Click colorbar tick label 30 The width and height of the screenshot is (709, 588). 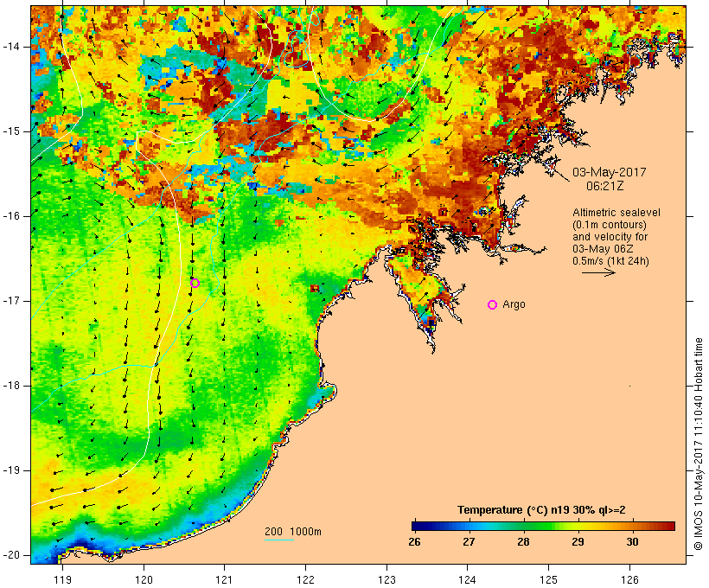point(633,542)
